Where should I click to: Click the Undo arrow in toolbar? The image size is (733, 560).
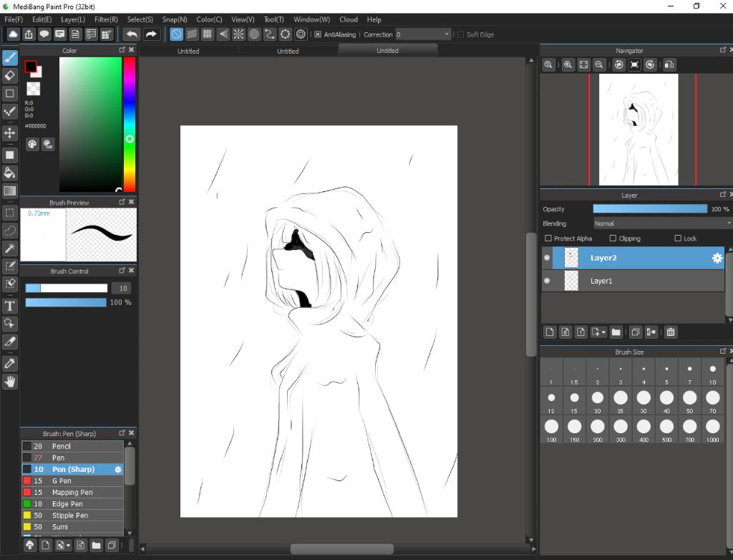pos(132,34)
